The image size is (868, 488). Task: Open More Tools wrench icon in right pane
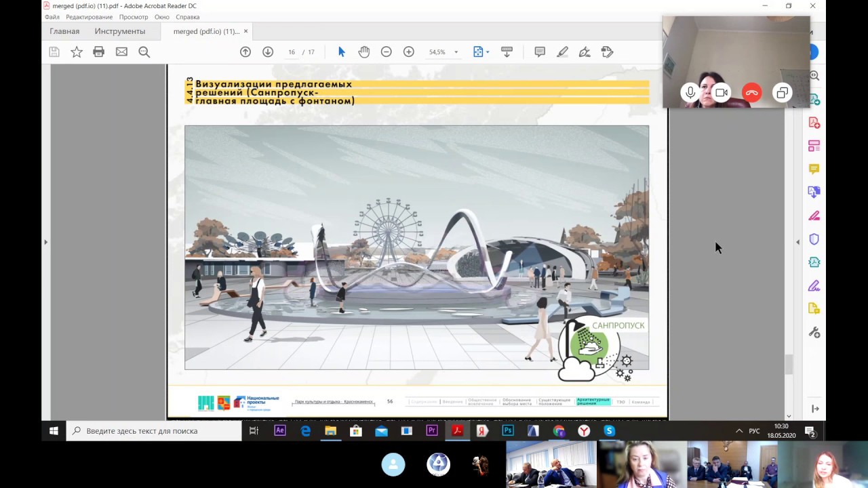[814, 332]
